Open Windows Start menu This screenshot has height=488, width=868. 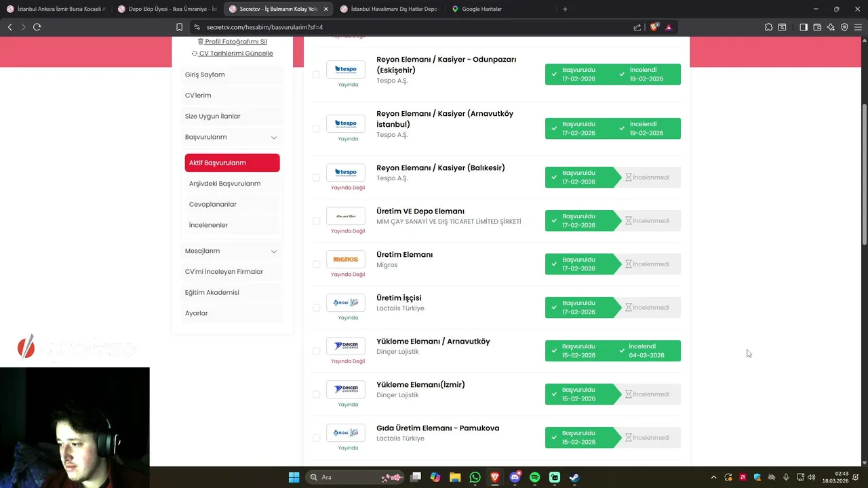click(294, 477)
